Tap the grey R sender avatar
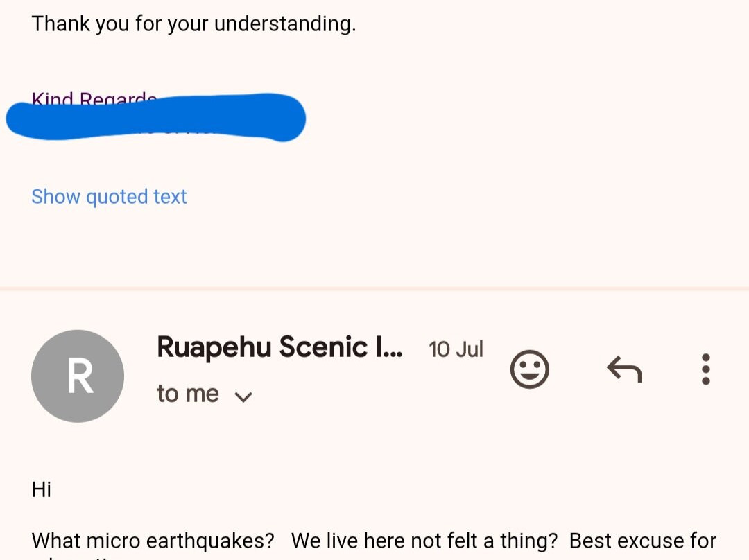The width and height of the screenshot is (749, 560). (x=78, y=376)
